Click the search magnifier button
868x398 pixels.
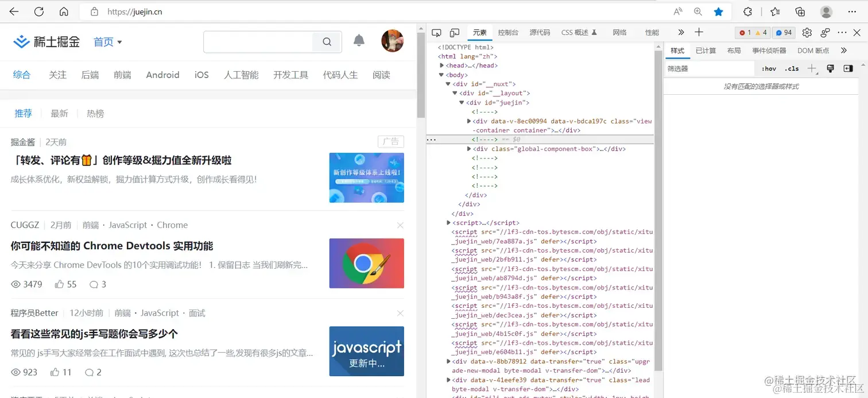point(327,41)
